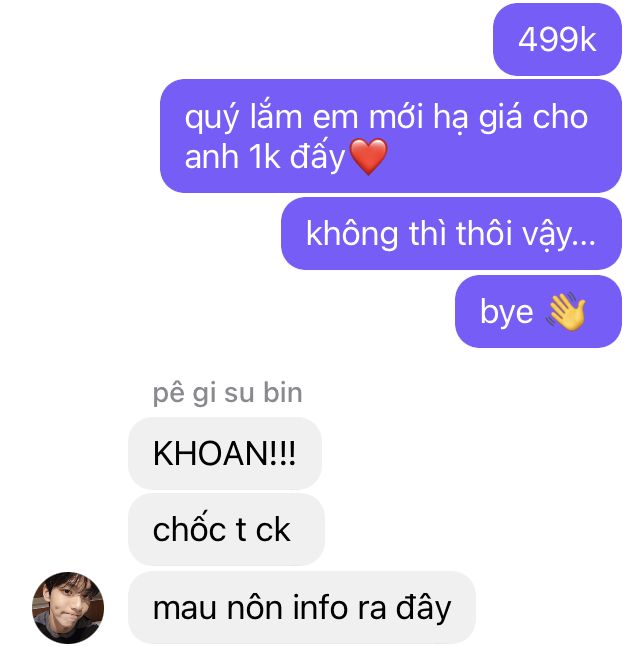
Task: Click the letters ck in the chốc message
Action: (x=273, y=530)
